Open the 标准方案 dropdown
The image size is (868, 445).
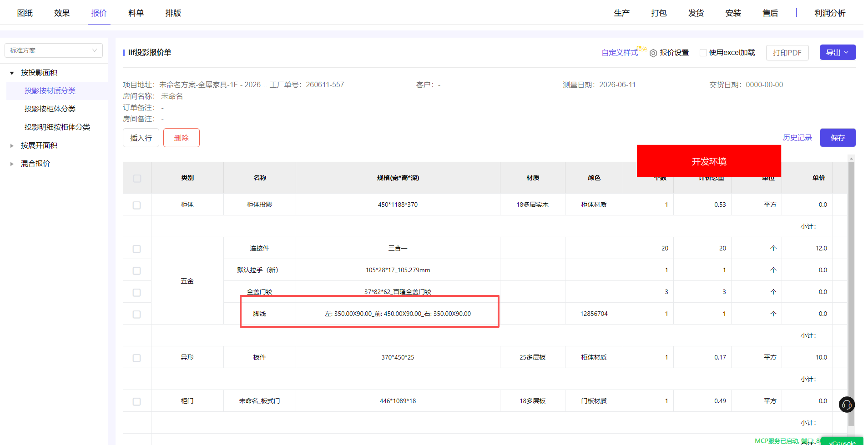coord(54,50)
